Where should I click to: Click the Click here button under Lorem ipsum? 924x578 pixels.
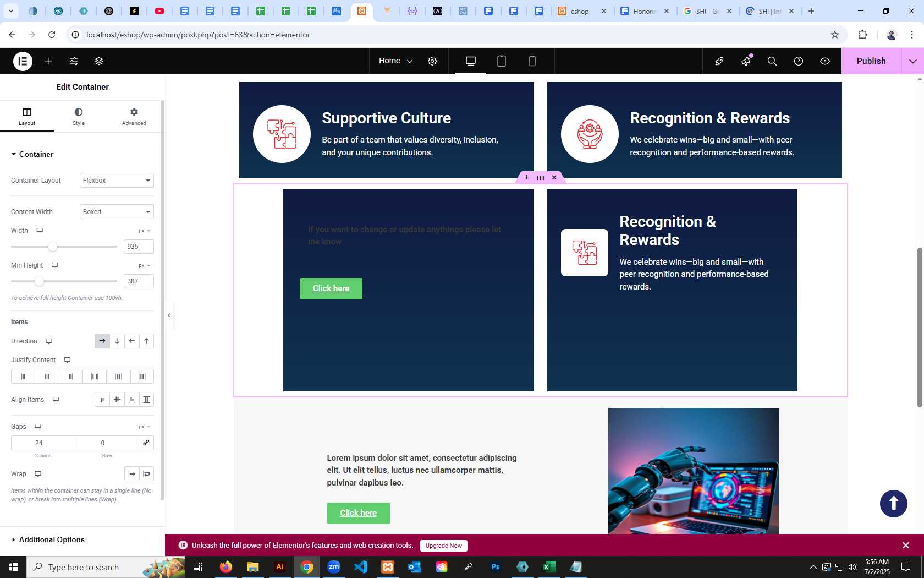359,513
